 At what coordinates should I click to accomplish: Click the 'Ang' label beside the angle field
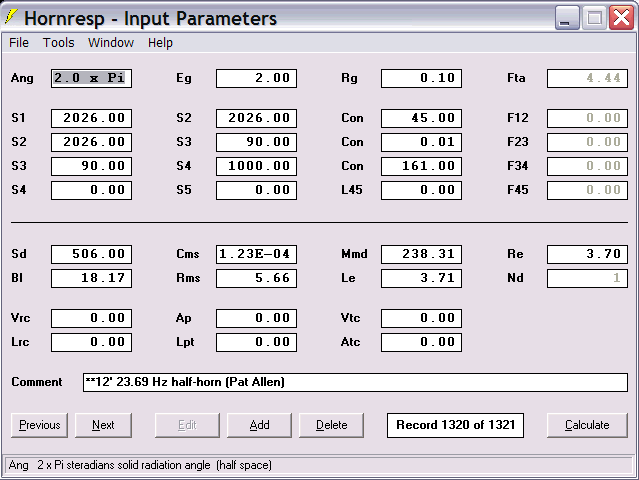coord(22,78)
